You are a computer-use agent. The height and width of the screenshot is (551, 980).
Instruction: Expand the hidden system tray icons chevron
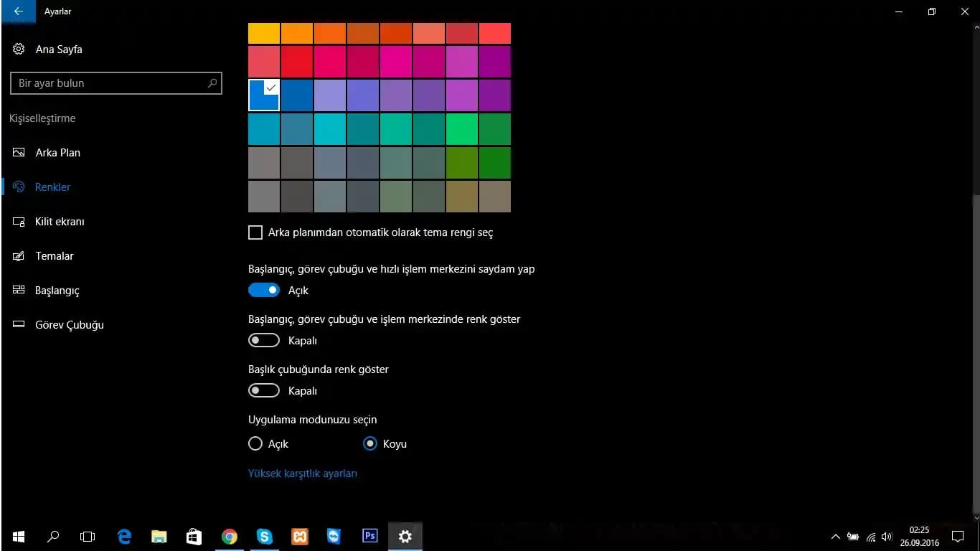[835, 537]
